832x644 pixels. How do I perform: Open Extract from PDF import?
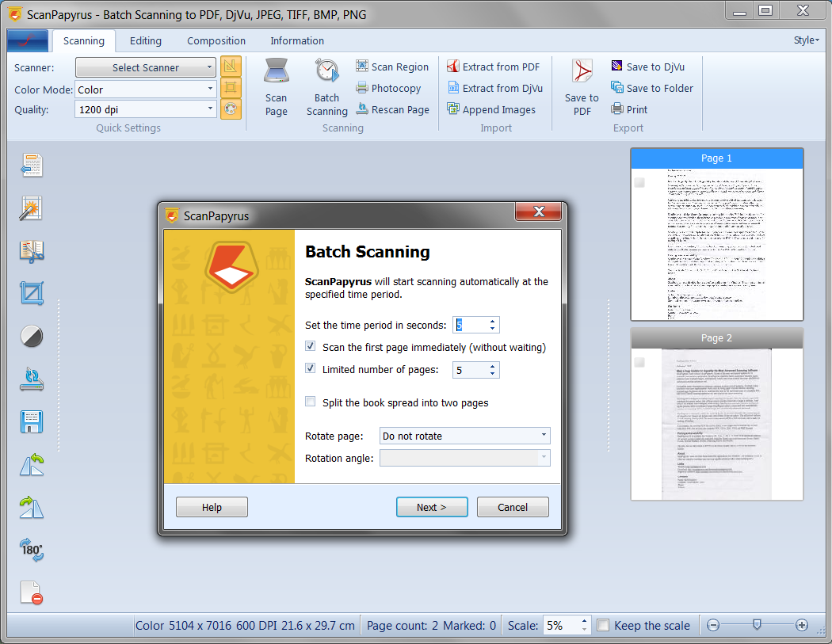click(x=494, y=67)
